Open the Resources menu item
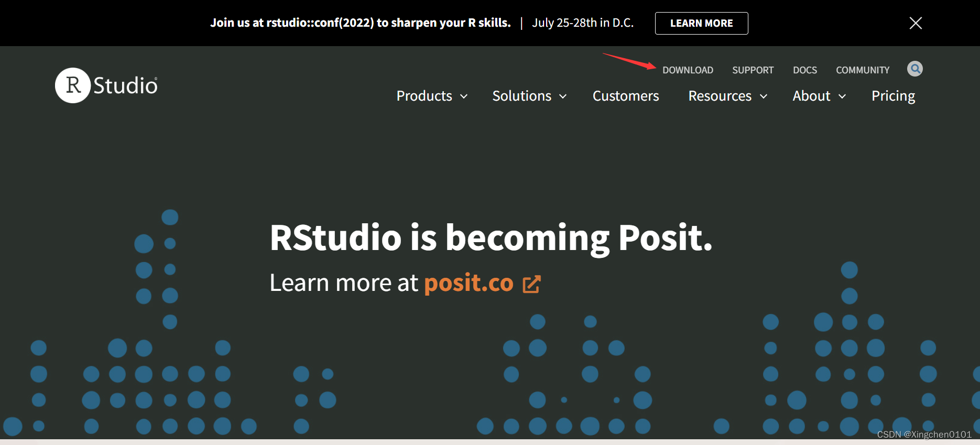 pyautogui.click(x=720, y=96)
